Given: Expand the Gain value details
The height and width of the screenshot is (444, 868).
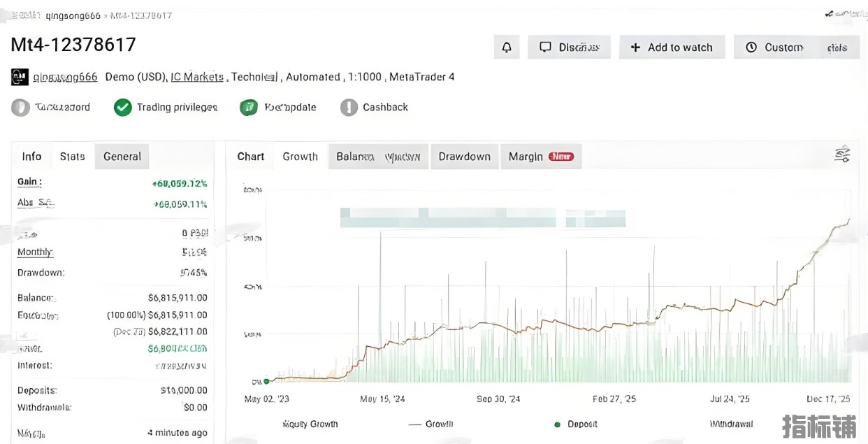Looking at the screenshot, I should point(29,182).
